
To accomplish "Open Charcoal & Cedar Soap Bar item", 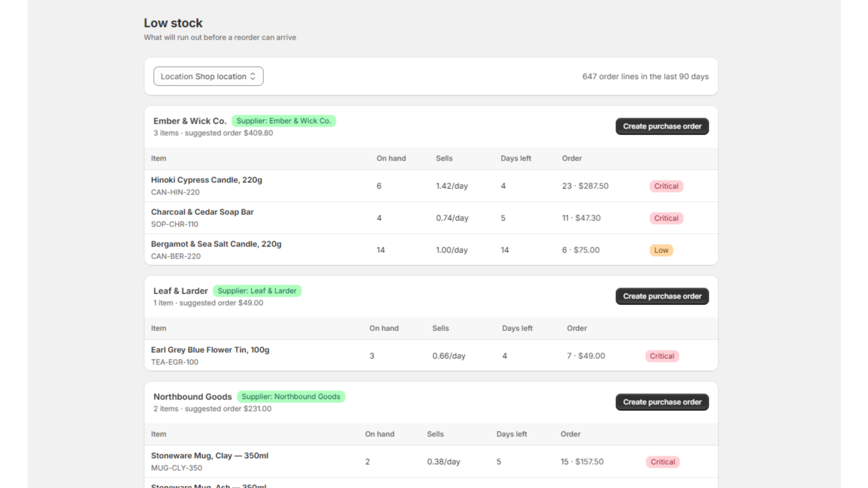I will pyautogui.click(x=202, y=212).
